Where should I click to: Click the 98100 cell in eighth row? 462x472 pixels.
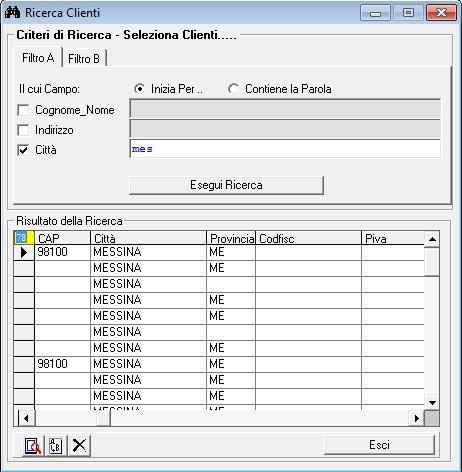pos(62,364)
